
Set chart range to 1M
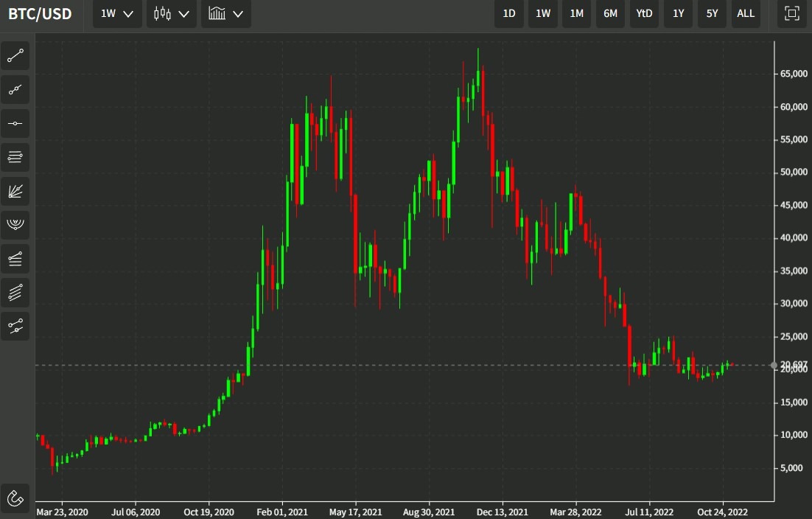point(576,13)
